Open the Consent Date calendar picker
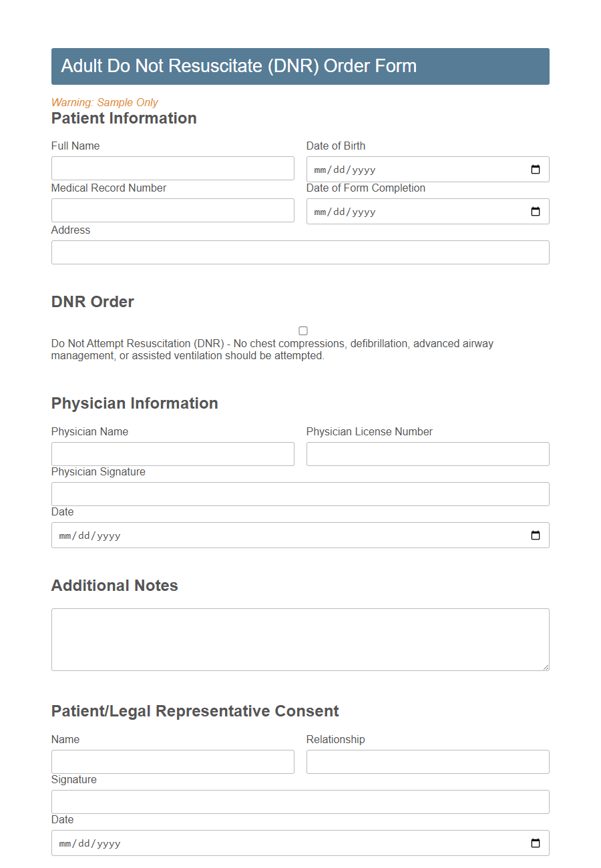This screenshot has width=601, height=868. click(534, 843)
